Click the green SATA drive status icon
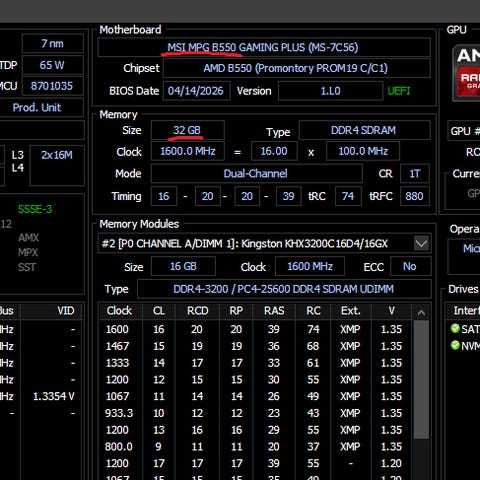The width and height of the screenshot is (480, 480). (x=455, y=329)
